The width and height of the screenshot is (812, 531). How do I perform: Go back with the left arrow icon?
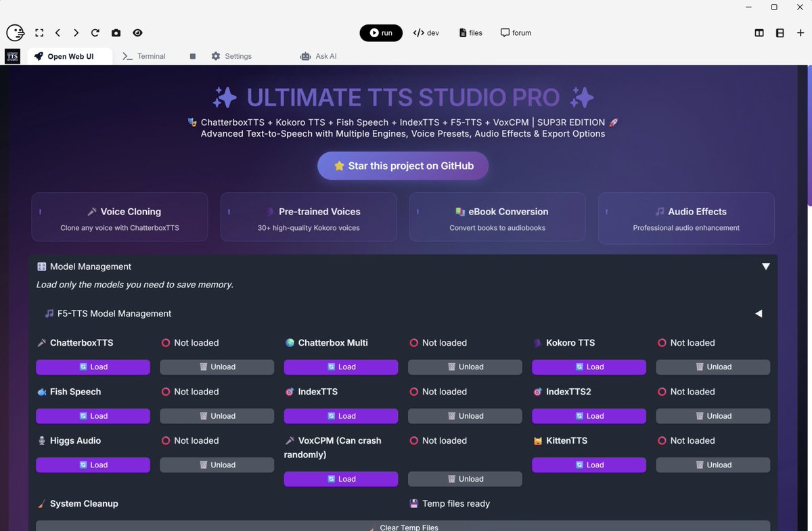point(58,32)
